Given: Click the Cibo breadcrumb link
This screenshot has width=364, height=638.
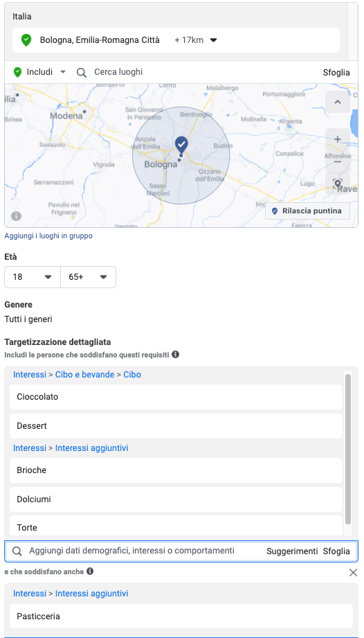Looking at the screenshot, I should [x=132, y=375].
